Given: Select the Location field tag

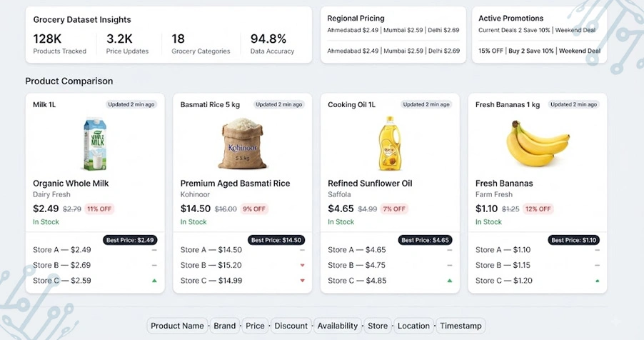Looking at the screenshot, I should [413, 326].
